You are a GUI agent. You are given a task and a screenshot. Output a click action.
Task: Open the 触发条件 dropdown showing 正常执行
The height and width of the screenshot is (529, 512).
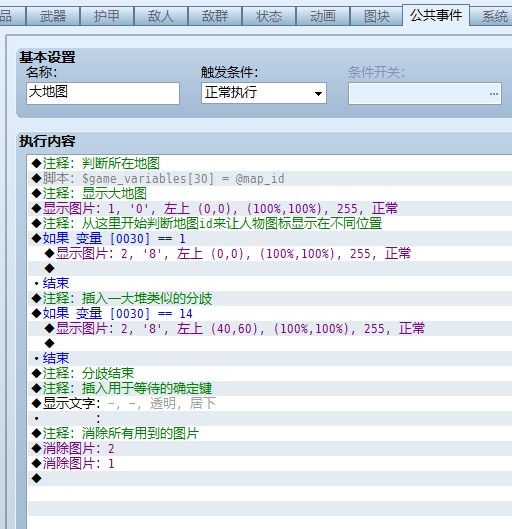pyautogui.click(x=264, y=93)
